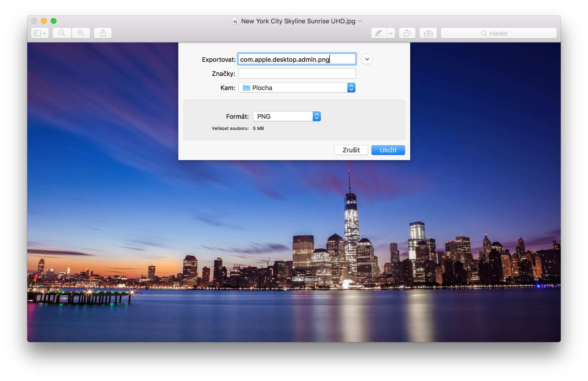Click the zoom in magnifier icon

81,33
